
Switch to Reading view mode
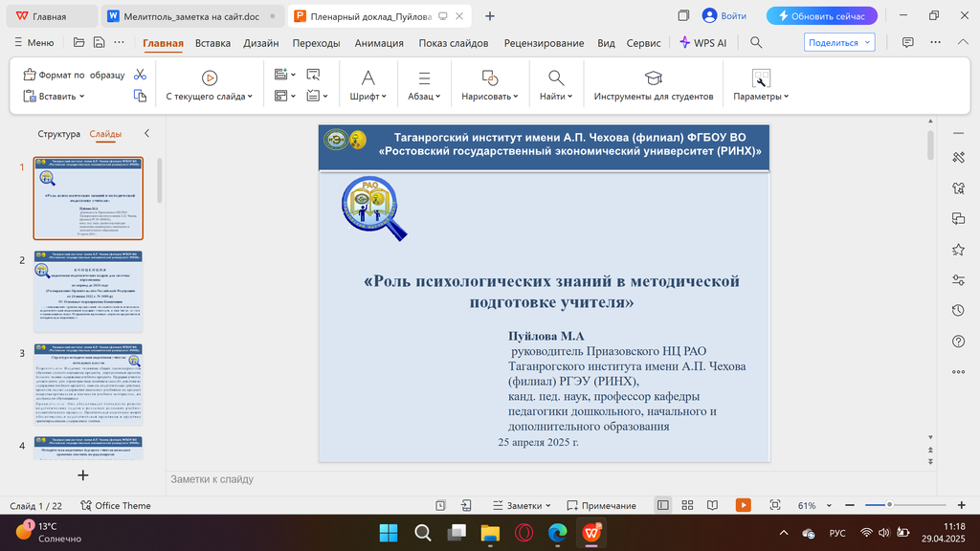(x=711, y=505)
